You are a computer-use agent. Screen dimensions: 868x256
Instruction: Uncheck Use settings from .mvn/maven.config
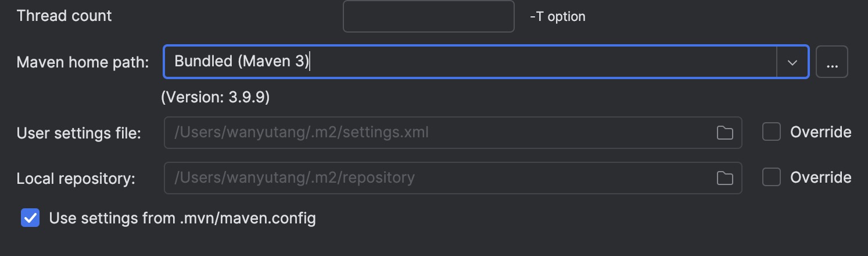point(30,218)
